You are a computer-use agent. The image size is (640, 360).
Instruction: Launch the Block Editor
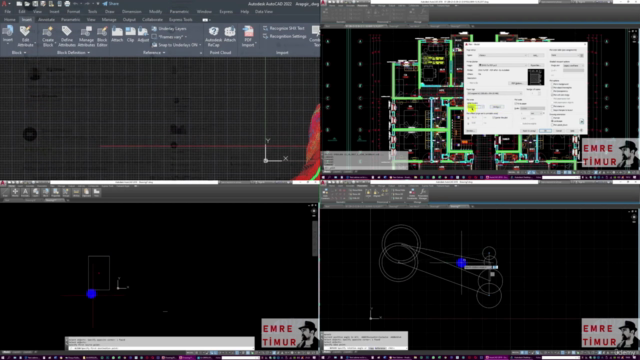pyautogui.click(x=102, y=36)
